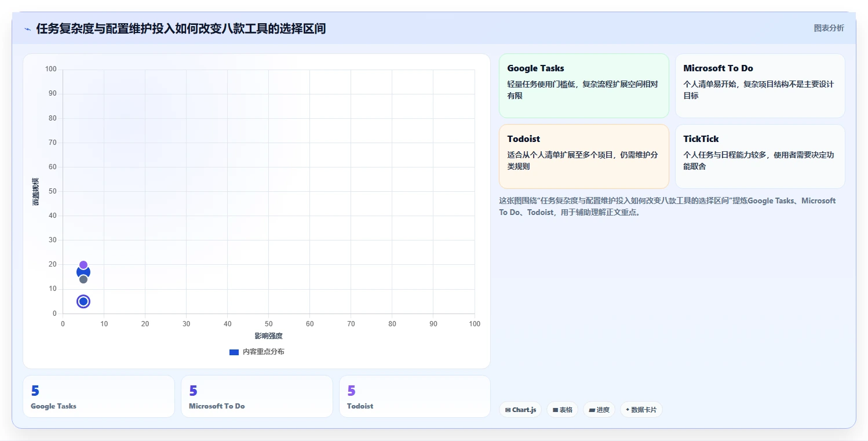Select the Google Tasks stat tile showing 5
Viewport: 868px width, 441px height.
click(x=99, y=396)
